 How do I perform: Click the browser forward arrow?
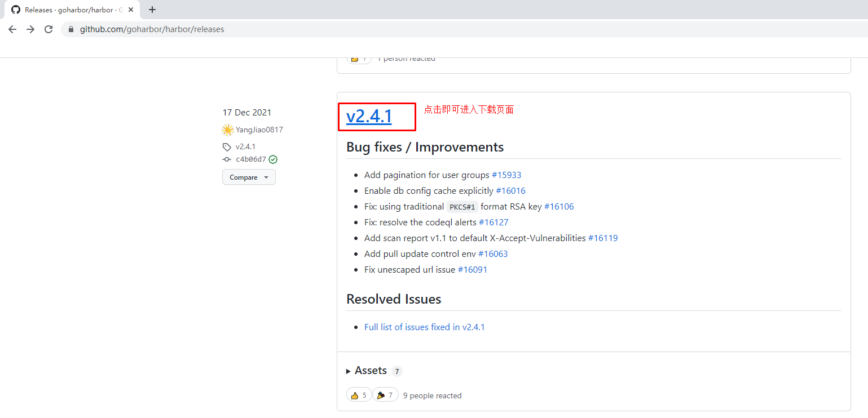(x=30, y=29)
